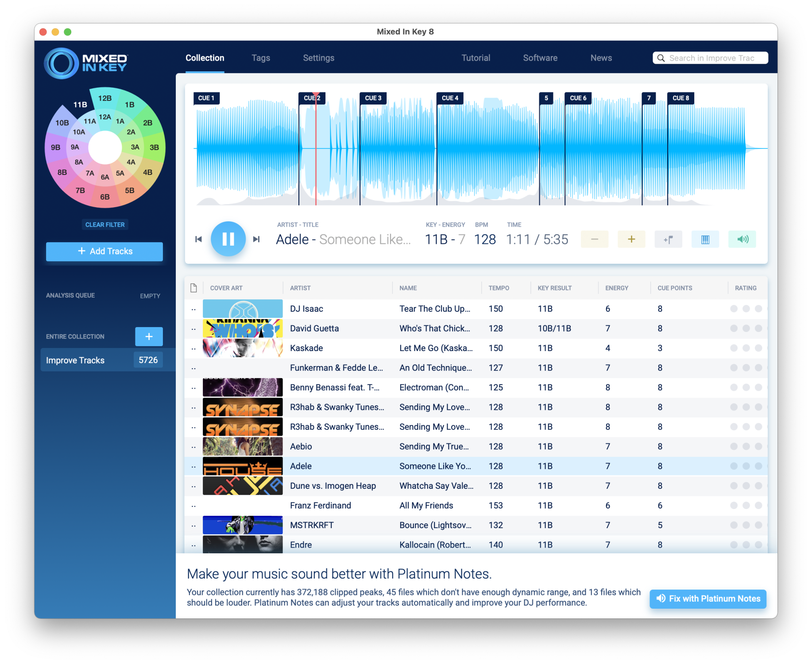The image size is (812, 664).
Task: Open the Settings tab
Action: [x=319, y=58]
